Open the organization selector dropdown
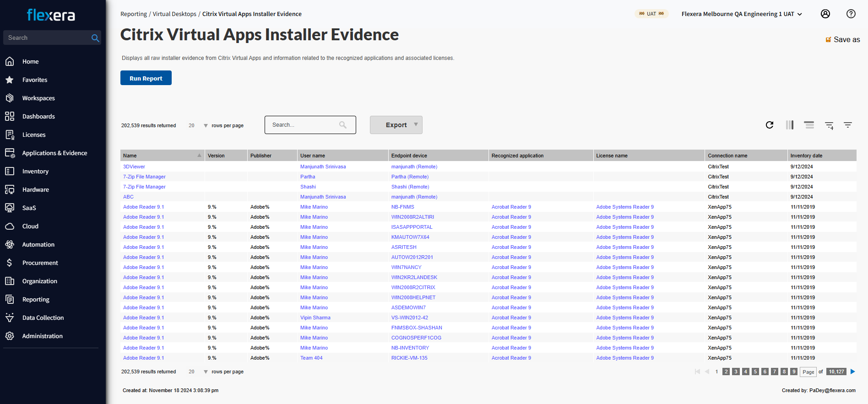Viewport: 868px width, 404px height. 742,14
